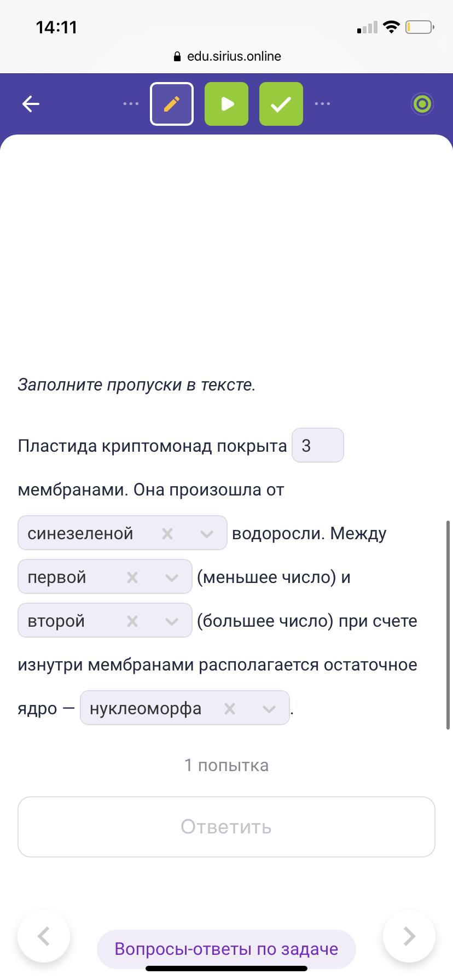
Task: Expand the синезеленой dropdown
Action: [207, 533]
